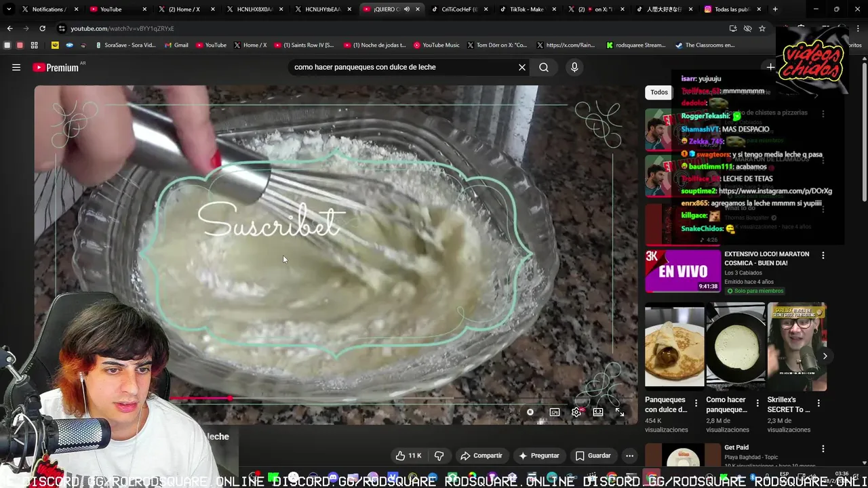Open the Panqueques con dulce short thumbnail
The height and width of the screenshot is (488, 868).
[675, 347]
